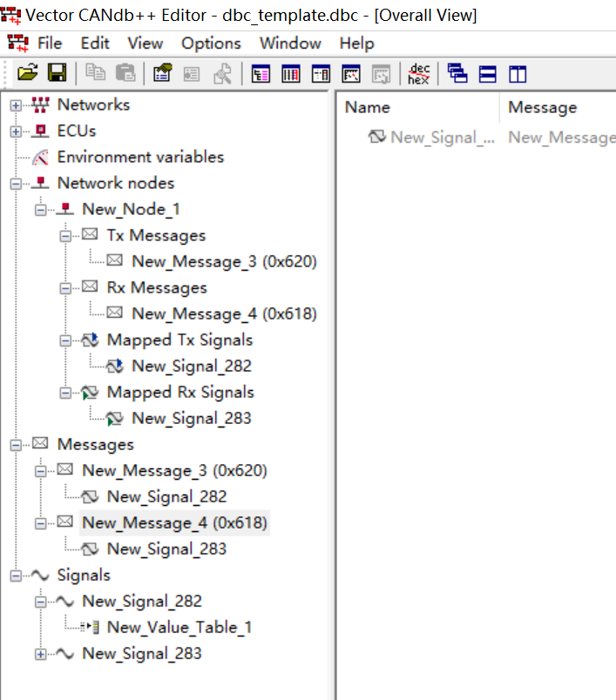The width and height of the screenshot is (616, 700).
Task: Select New_Signal_283 under Mapped Rx Signals
Action: click(192, 418)
